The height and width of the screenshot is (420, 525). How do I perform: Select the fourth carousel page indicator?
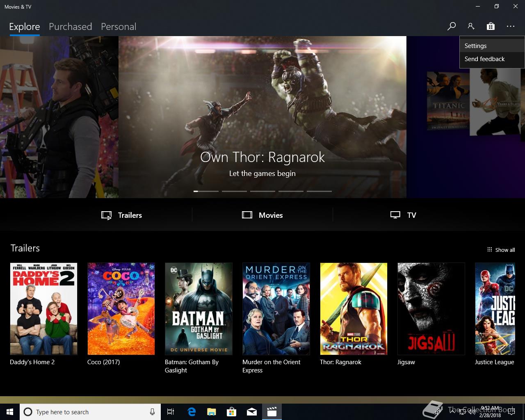291,191
